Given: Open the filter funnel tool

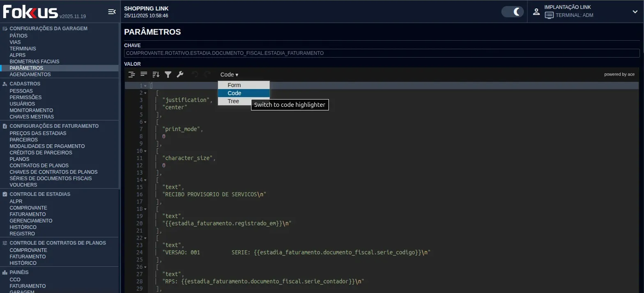Looking at the screenshot, I should (x=168, y=74).
